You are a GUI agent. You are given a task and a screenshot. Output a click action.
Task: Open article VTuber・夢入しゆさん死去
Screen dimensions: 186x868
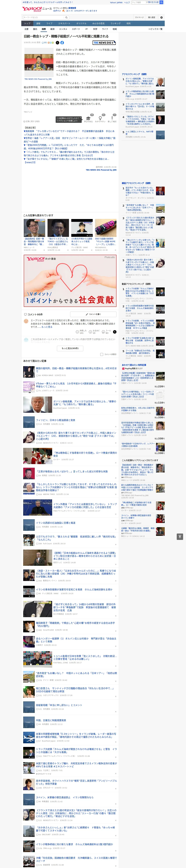point(76,385)
